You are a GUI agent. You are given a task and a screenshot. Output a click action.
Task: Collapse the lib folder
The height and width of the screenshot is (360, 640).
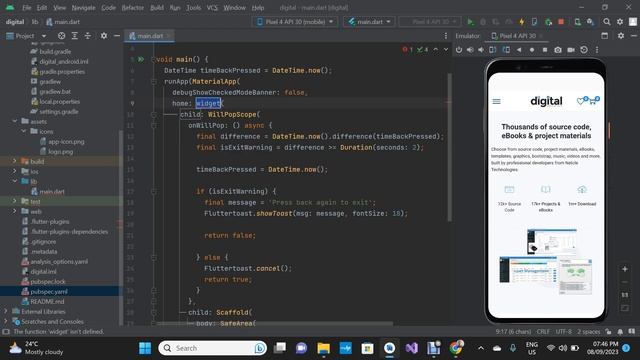coord(15,181)
